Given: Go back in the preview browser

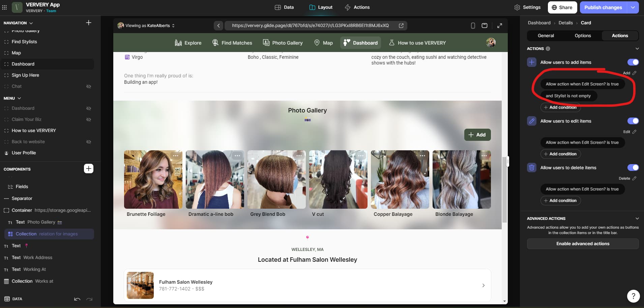Looking at the screenshot, I should pos(218,26).
